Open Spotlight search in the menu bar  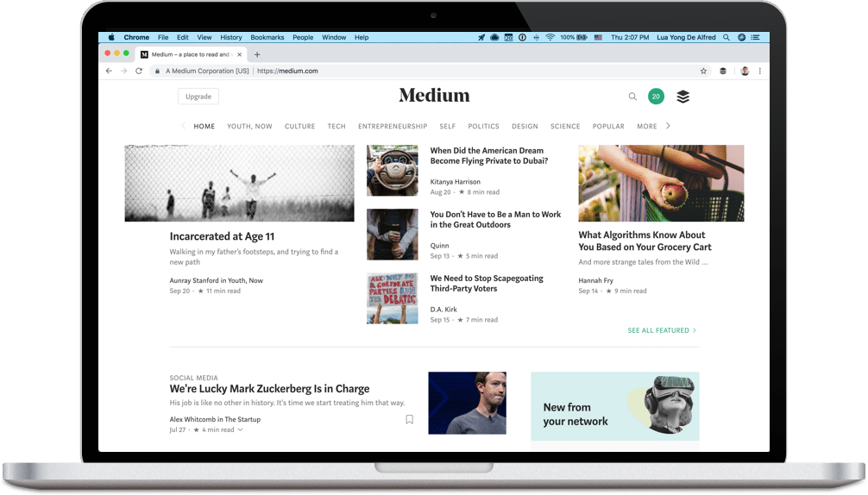pyautogui.click(x=726, y=37)
